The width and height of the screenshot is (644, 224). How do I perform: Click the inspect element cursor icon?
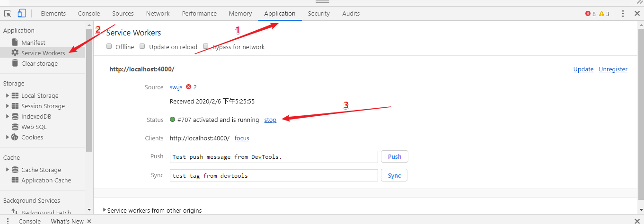[x=7, y=14]
